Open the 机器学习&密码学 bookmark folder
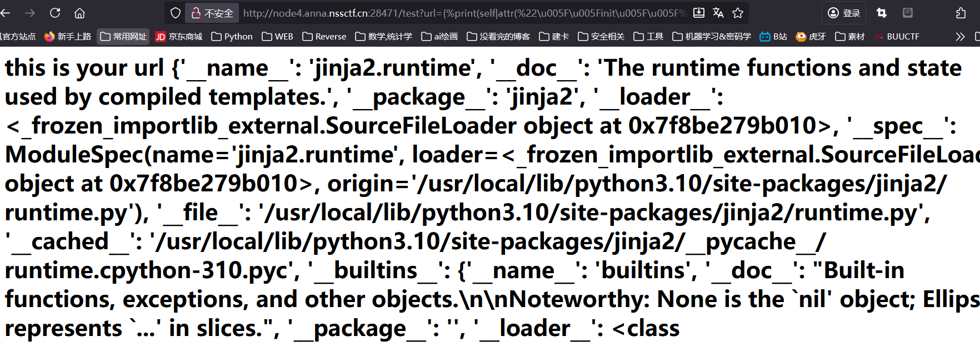 [712, 36]
